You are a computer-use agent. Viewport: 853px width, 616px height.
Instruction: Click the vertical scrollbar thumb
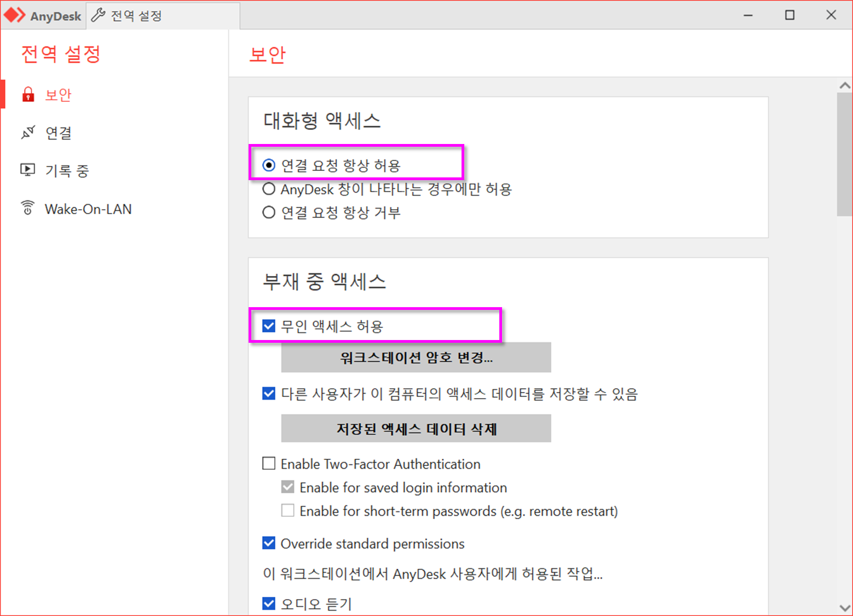tap(845, 154)
